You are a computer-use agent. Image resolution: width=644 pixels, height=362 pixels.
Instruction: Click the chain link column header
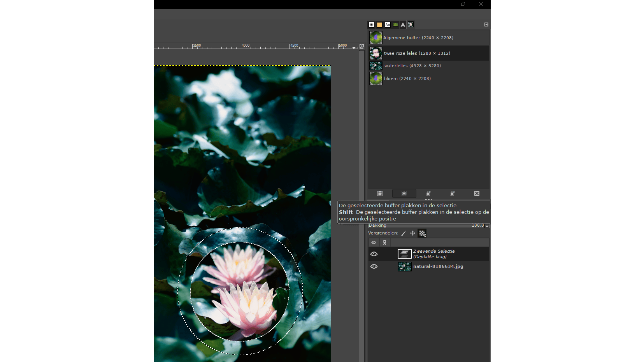coord(384,243)
